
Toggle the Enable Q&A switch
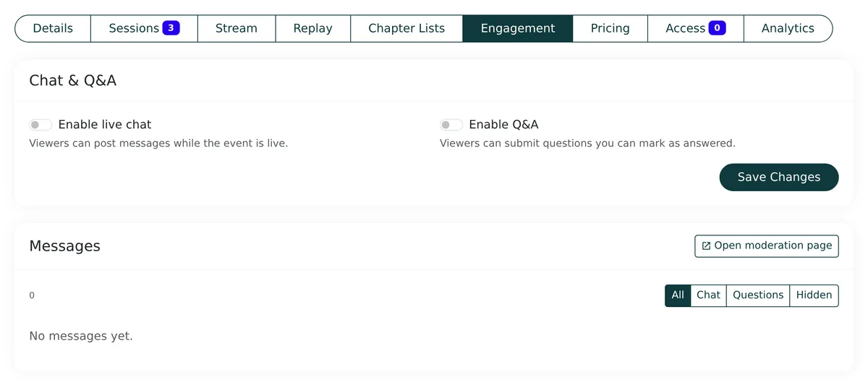coord(451,125)
